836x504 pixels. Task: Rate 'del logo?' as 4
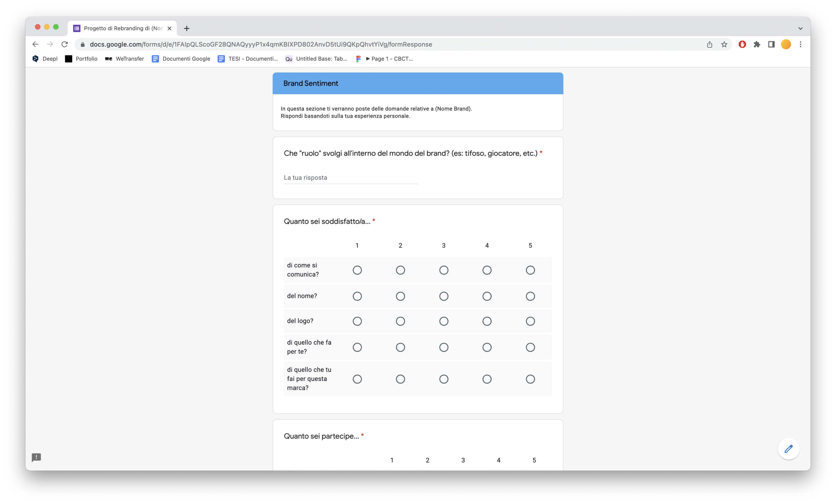point(487,321)
